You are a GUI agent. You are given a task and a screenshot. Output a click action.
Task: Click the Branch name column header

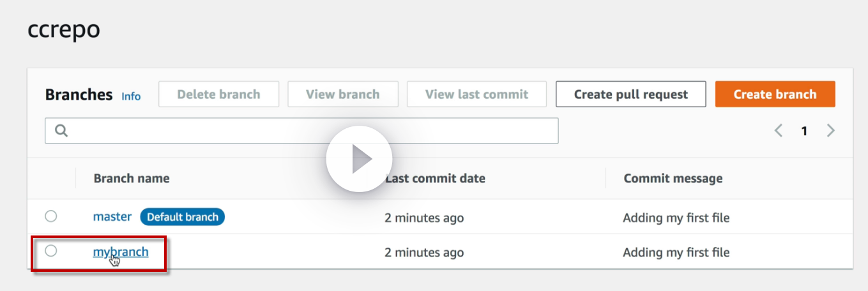[132, 179]
